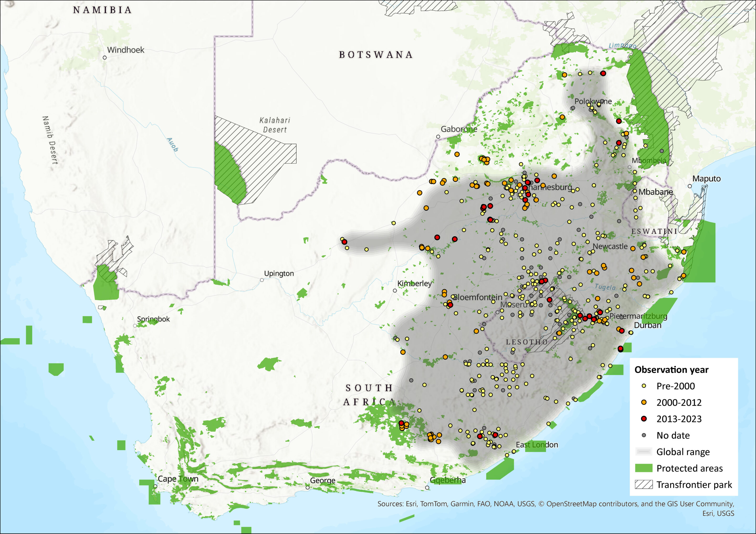Click the 2013-2023 red dot legend symbol
This screenshot has width=756, height=534.
[644, 419]
